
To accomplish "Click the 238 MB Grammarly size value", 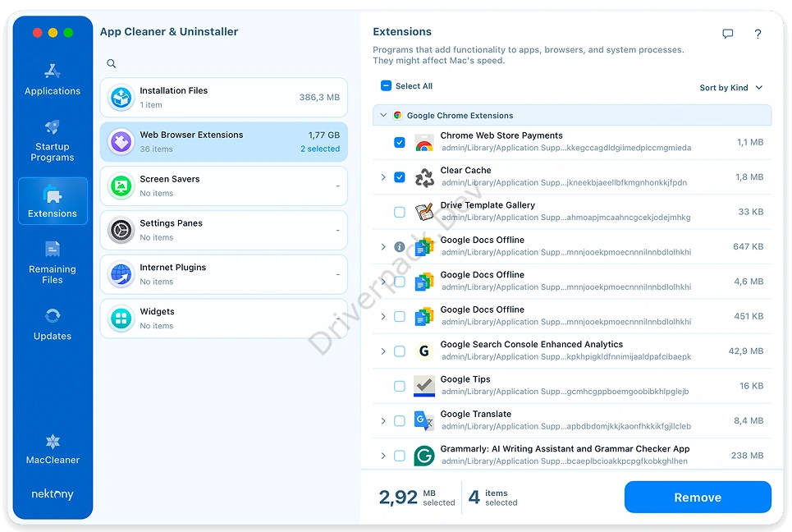I will [x=747, y=456].
